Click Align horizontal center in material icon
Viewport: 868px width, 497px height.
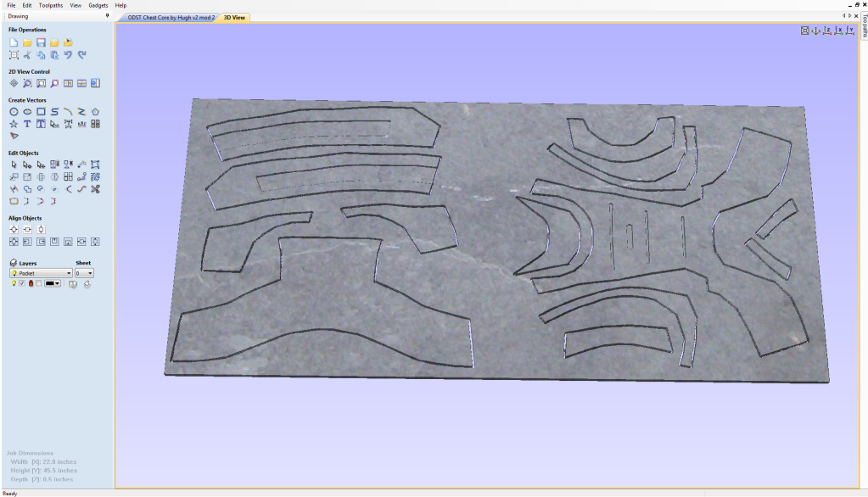[x=27, y=229]
